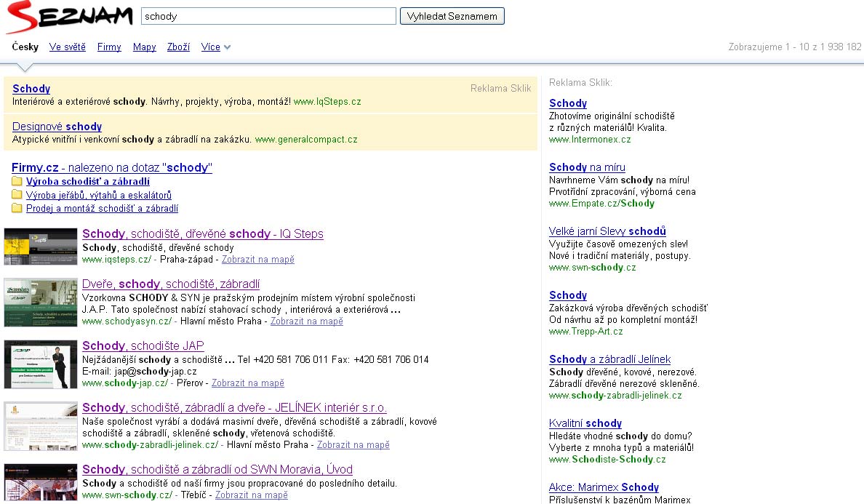Open SWN Moravia, Úvod result title
864x504 pixels.
(x=217, y=469)
